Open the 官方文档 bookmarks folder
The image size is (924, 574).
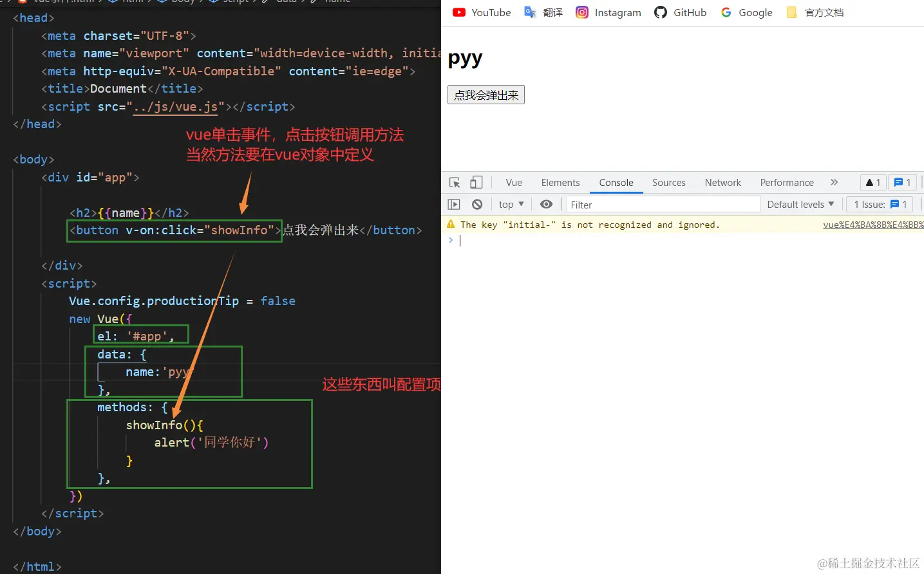coord(815,12)
